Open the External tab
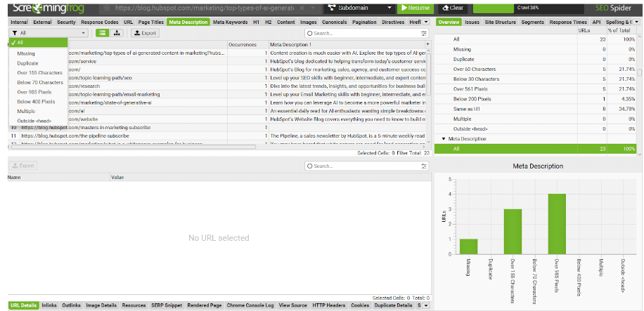The width and height of the screenshot is (644, 311). coord(43,22)
